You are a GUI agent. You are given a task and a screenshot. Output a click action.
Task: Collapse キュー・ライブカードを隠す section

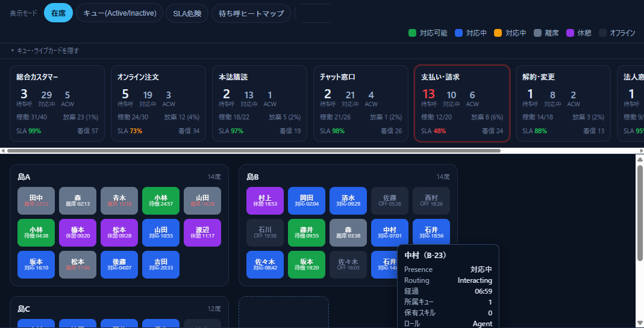point(45,51)
